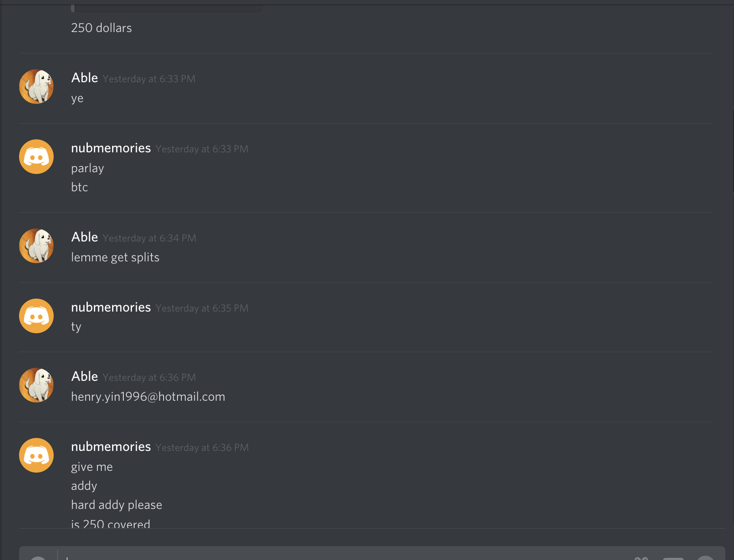The height and width of the screenshot is (560, 734).
Task: Select the 'btc' message line
Action: point(80,187)
